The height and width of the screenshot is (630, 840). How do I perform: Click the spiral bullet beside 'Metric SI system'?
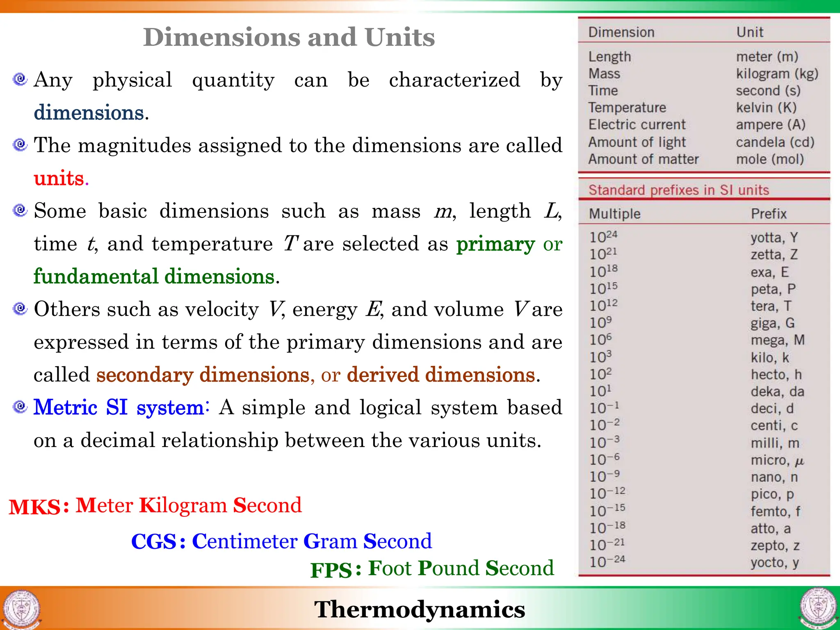click(20, 406)
